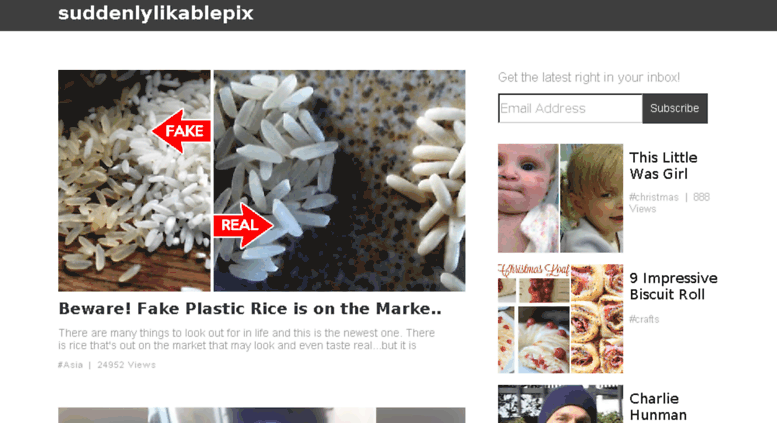The height and width of the screenshot is (423, 777).
Task: Open 'Charlie Hunman' article title
Action: 658,407
